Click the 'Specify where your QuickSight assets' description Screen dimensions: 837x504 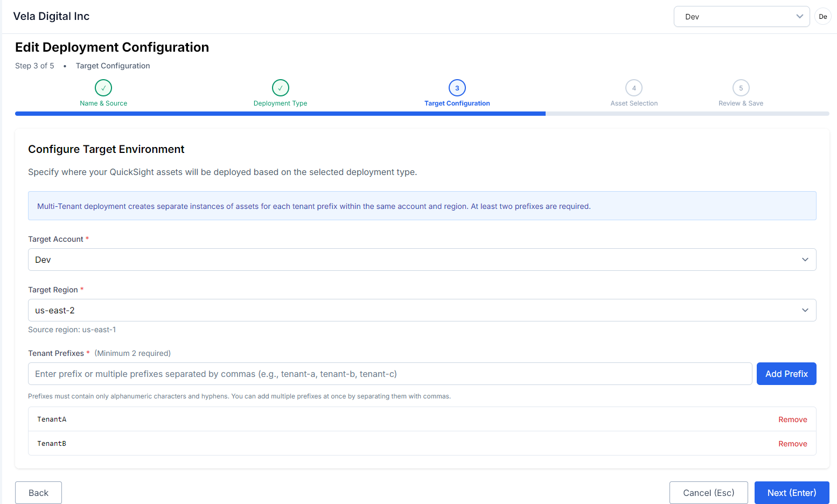[x=222, y=172]
